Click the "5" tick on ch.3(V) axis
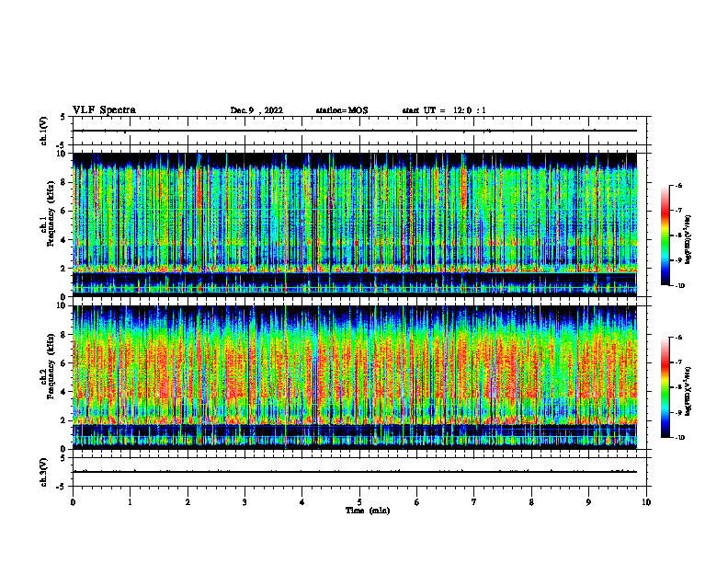The image size is (728, 563). click(x=63, y=458)
